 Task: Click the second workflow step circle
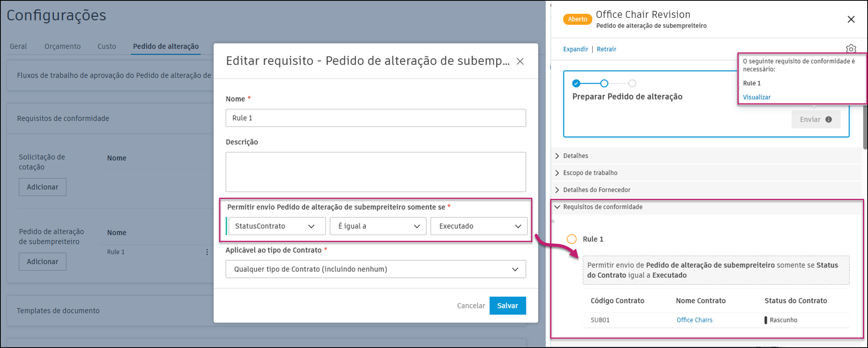click(x=605, y=83)
